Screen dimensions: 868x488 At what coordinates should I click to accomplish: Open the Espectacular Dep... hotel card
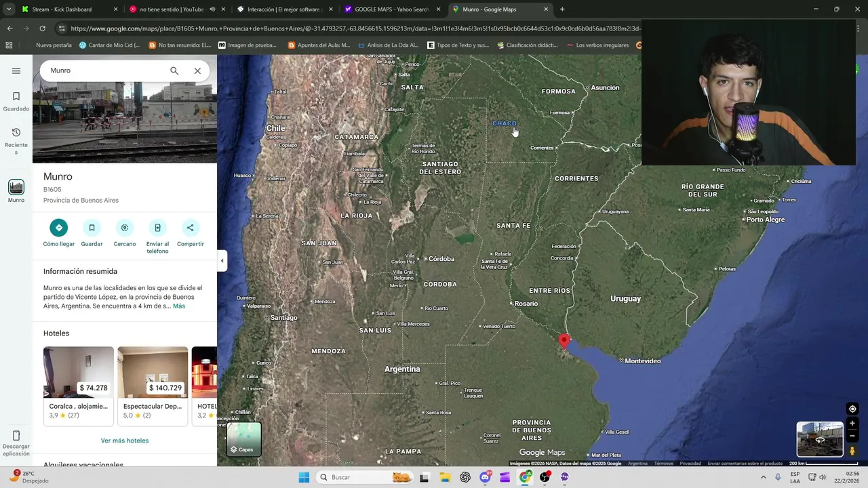tap(153, 386)
